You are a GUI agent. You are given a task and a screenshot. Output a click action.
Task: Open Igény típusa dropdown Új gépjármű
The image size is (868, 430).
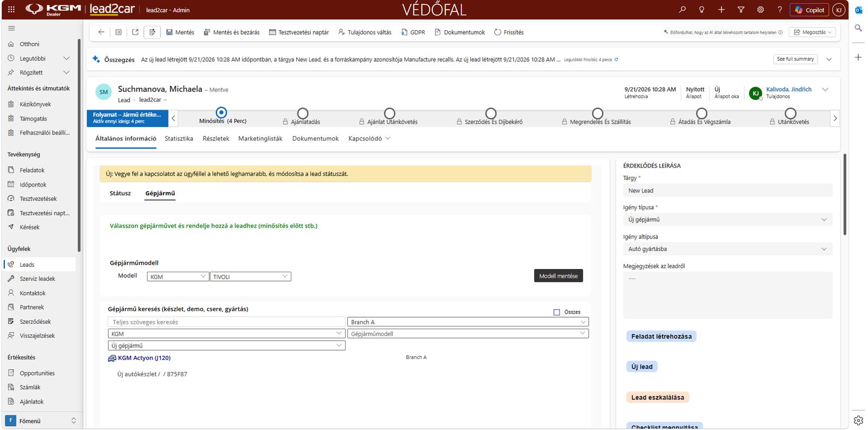pyautogui.click(x=727, y=220)
